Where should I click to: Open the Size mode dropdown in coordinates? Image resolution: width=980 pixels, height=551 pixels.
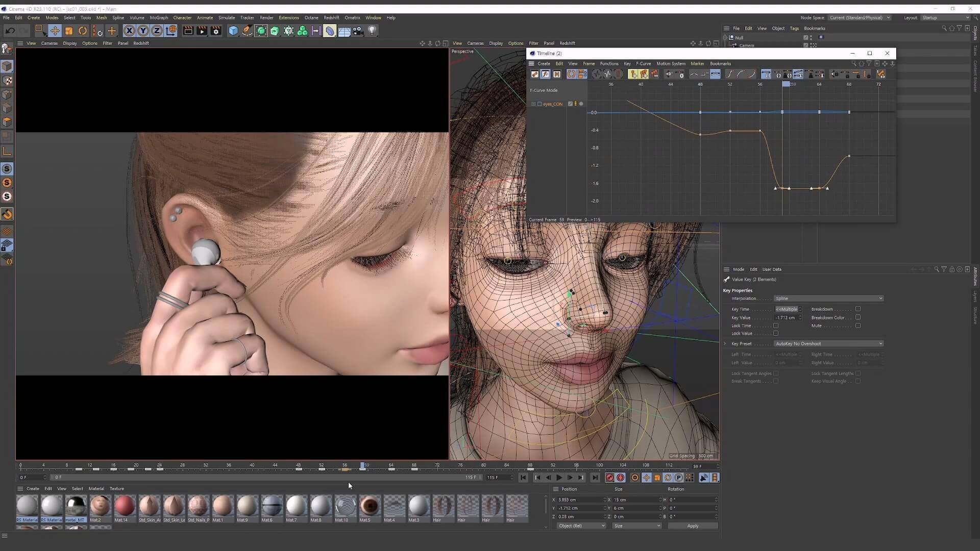tap(636, 526)
